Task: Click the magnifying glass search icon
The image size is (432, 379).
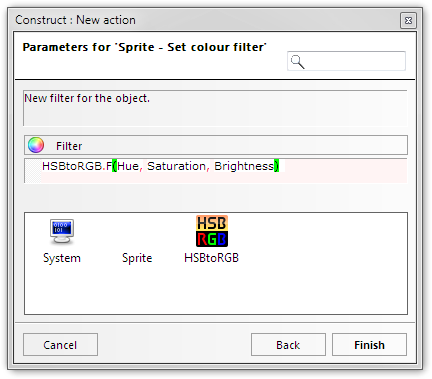Action: 297,62
